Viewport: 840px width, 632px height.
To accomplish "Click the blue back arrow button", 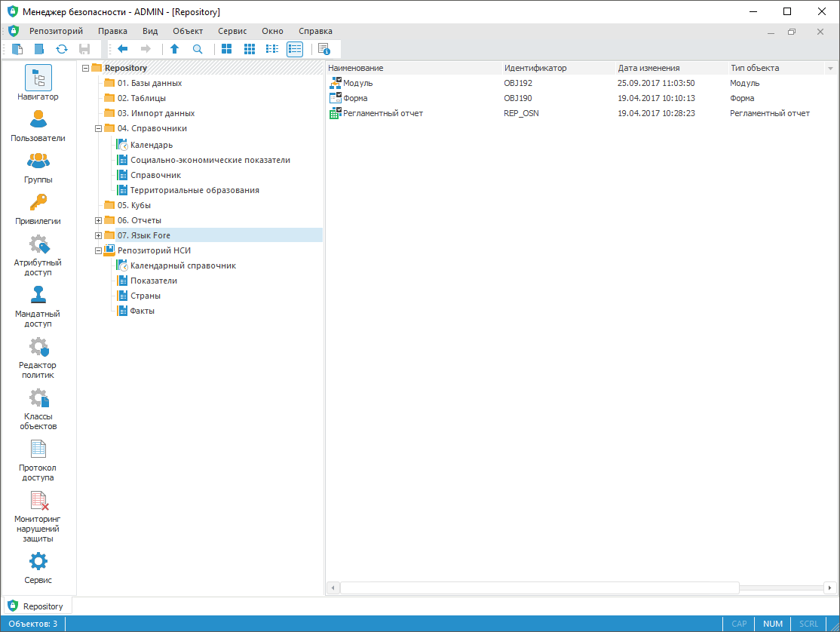I will click(122, 49).
